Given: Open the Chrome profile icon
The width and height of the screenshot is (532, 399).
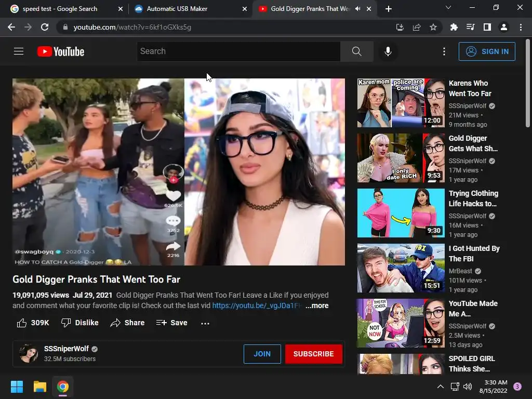Looking at the screenshot, I should 504,27.
